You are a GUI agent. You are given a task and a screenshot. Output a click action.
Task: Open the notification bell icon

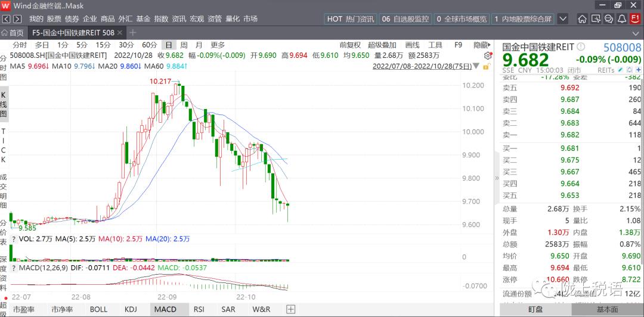pyautogui.click(x=622, y=19)
